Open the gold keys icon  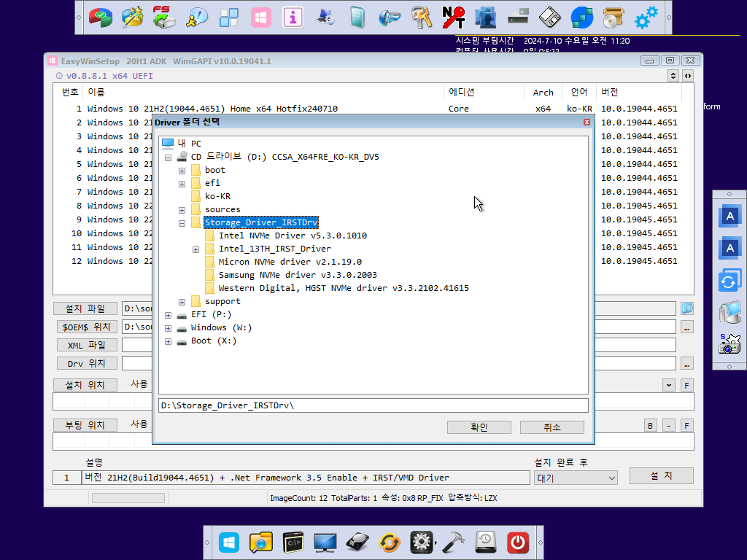pos(421,18)
